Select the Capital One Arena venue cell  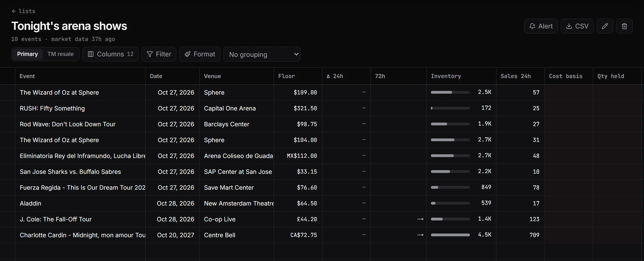pyautogui.click(x=237, y=108)
